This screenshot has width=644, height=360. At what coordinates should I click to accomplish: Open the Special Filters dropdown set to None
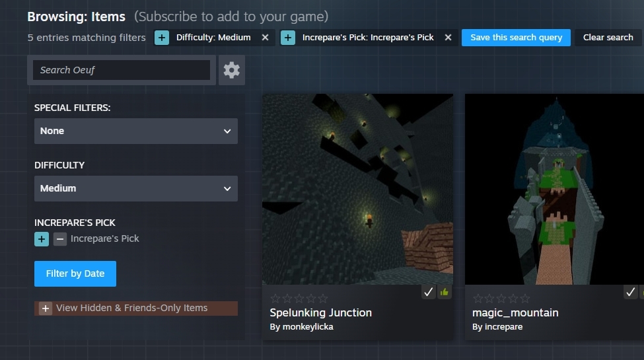[136, 131]
